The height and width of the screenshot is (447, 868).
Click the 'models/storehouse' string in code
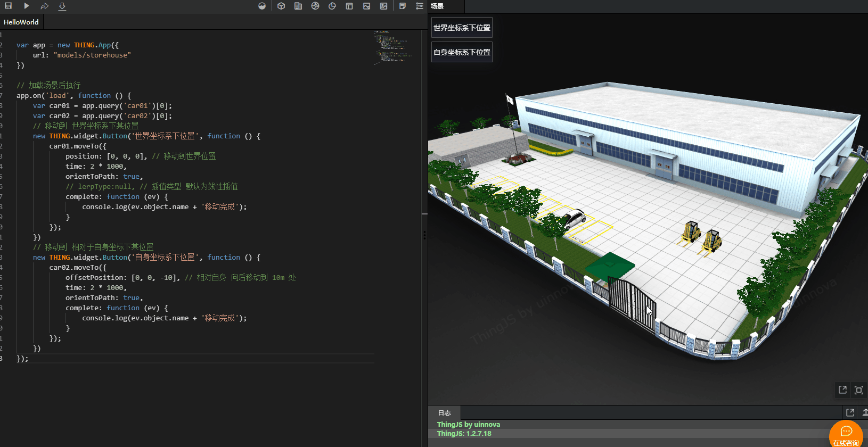click(92, 55)
